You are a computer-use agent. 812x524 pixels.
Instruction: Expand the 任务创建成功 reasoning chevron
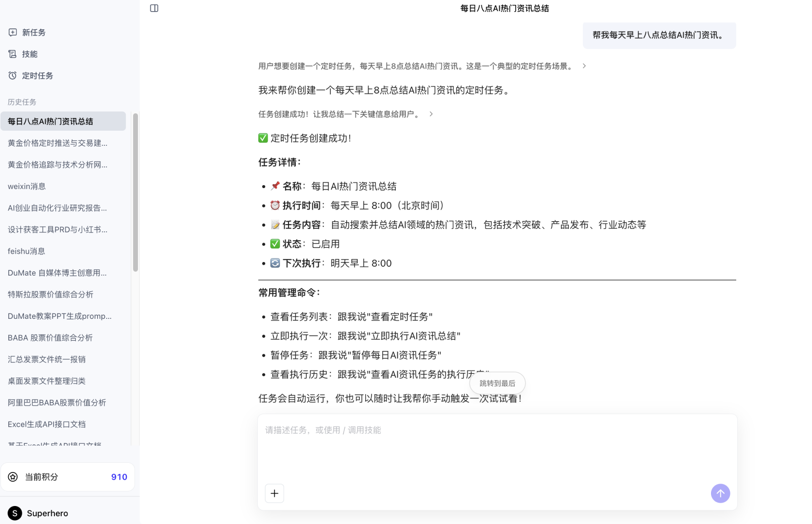point(430,114)
